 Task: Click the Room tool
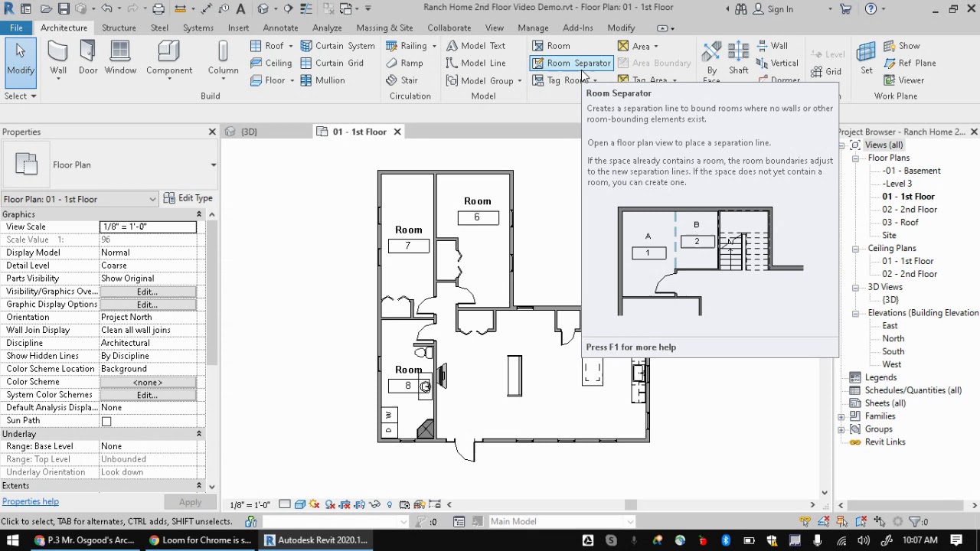[551, 46]
